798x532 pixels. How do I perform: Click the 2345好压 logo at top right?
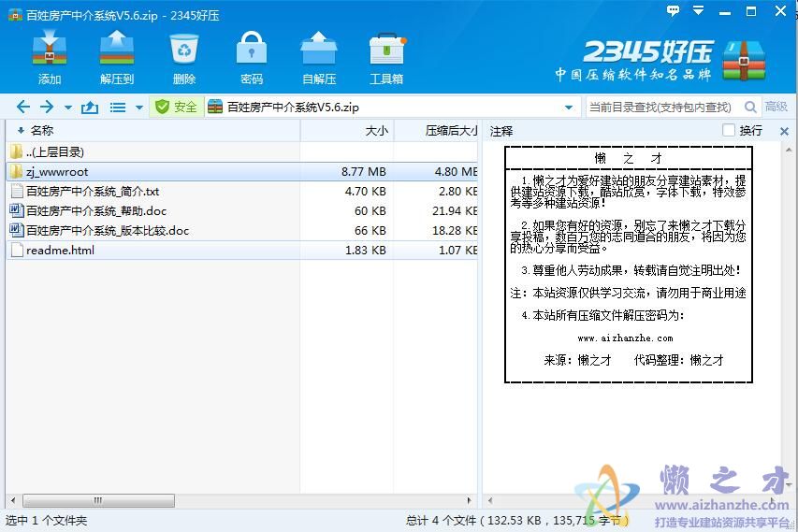tap(661, 61)
